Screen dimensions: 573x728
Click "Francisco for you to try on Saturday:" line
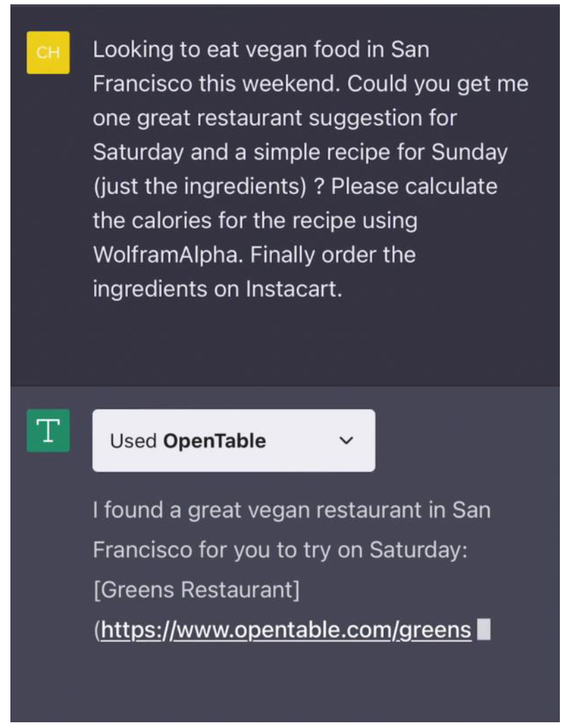click(x=280, y=549)
